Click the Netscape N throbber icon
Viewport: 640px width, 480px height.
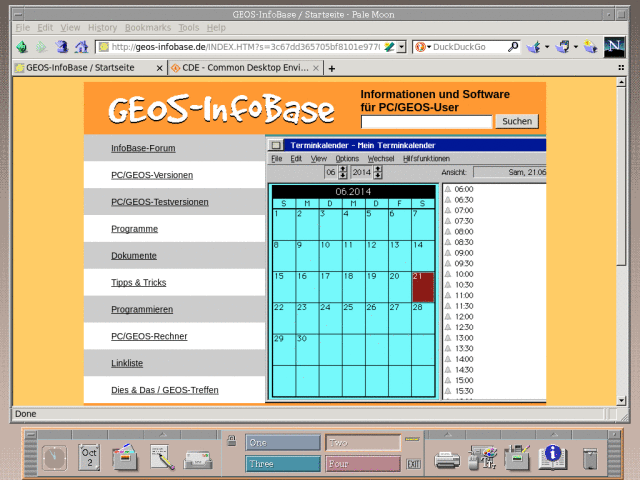tap(614, 47)
